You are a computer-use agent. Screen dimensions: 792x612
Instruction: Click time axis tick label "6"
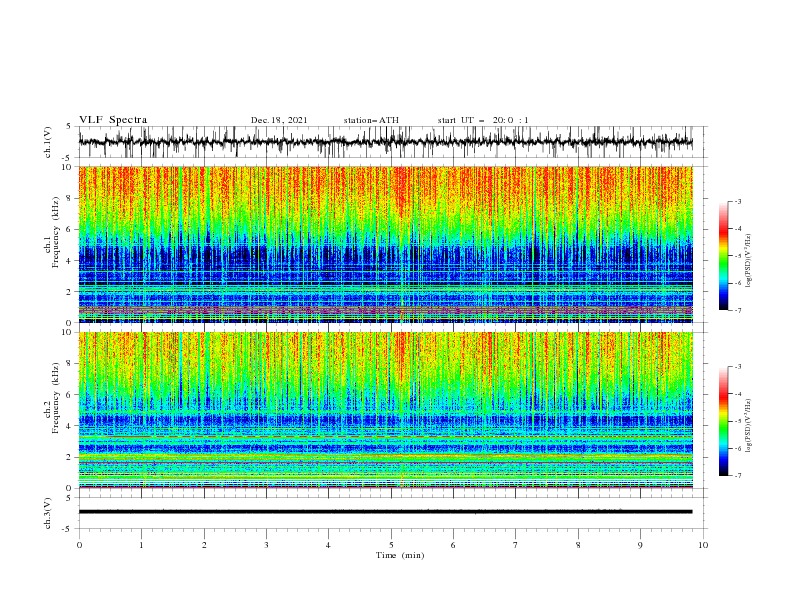pos(453,545)
